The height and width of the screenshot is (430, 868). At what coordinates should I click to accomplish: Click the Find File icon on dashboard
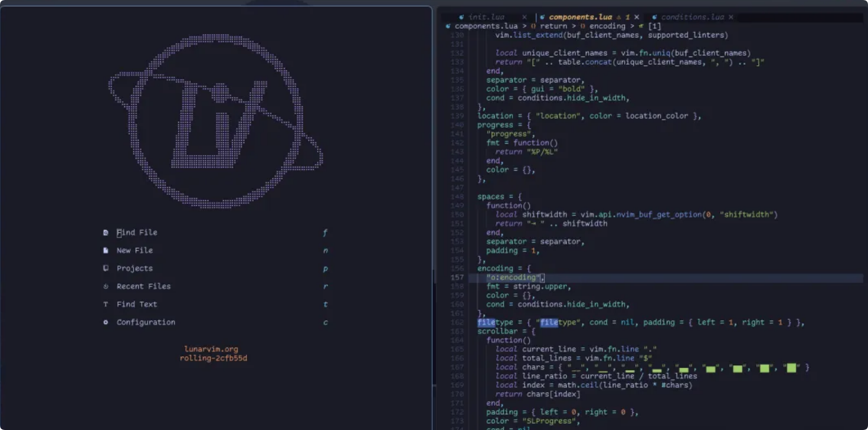(x=106, y=232)
